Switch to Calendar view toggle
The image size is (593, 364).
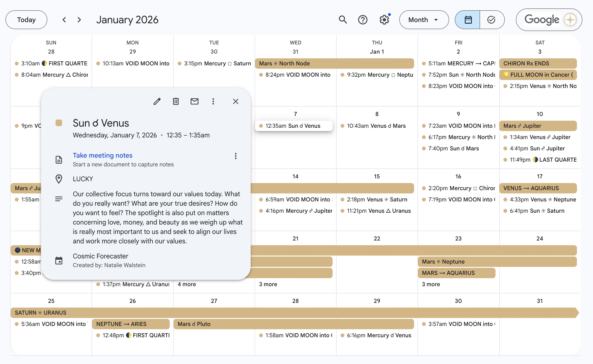tap(467, 20)
